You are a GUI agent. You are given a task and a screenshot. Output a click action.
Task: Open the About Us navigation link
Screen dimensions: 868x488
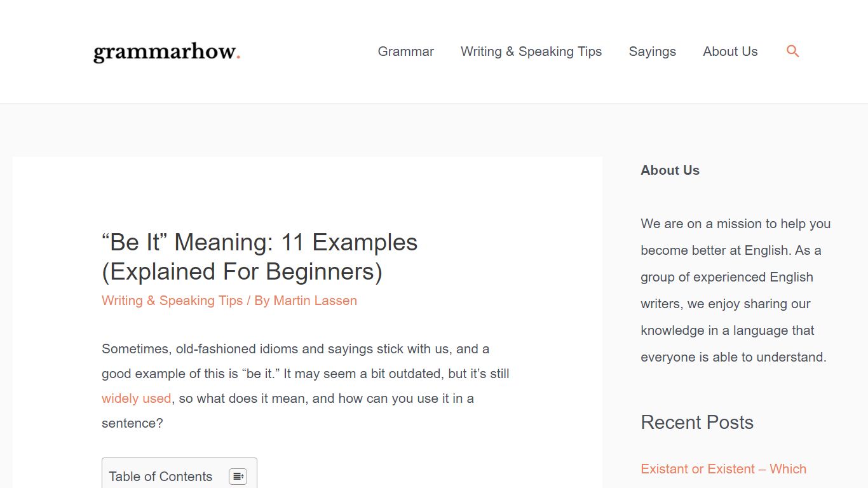[x=730, y=51]
